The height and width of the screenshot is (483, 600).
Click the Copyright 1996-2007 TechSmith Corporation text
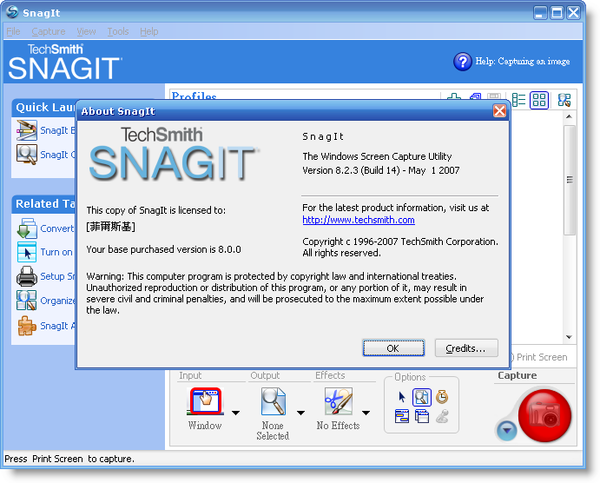click(x=400, y=242)
